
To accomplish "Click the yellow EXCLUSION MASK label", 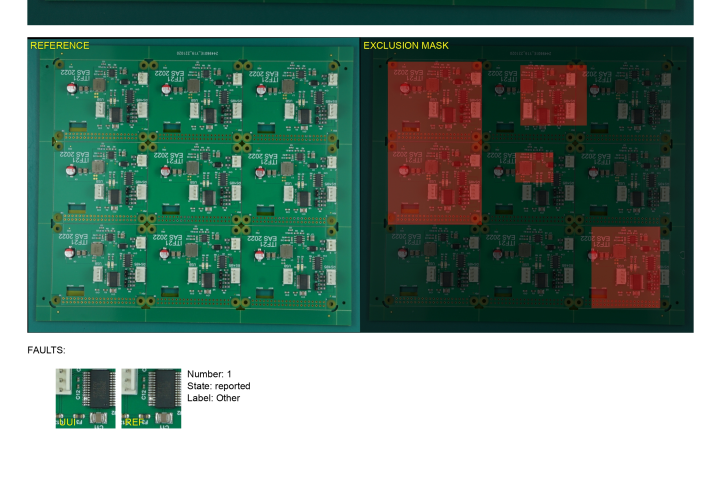I will 406,46.
